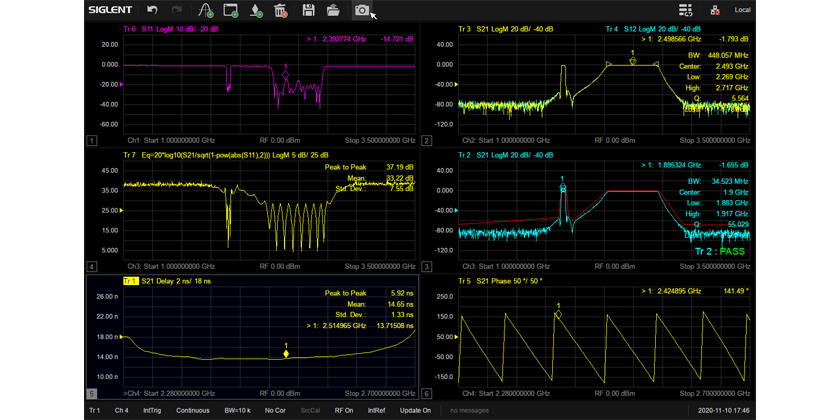Take a screenshot with camera icon
840x420 pixels.
click(x=360, y=11)
